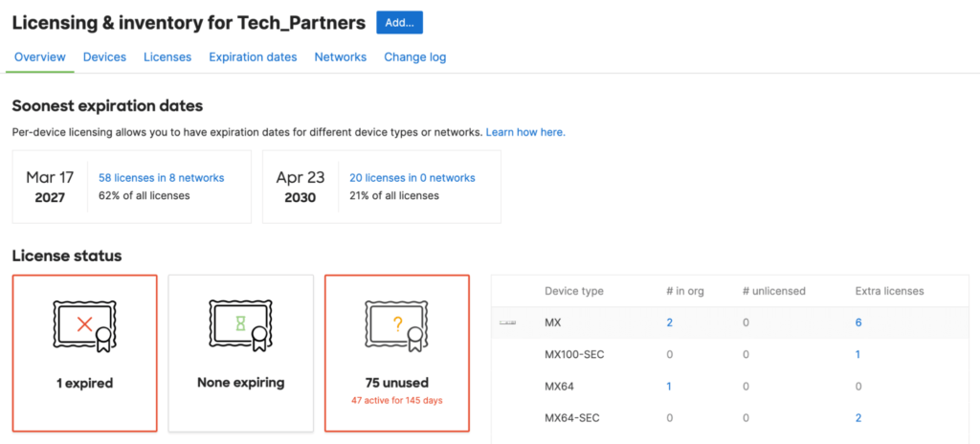This screenshot has height=444, width=980.
Task: Select the 'None expiring' status card
Action: [x=240, y=353]
